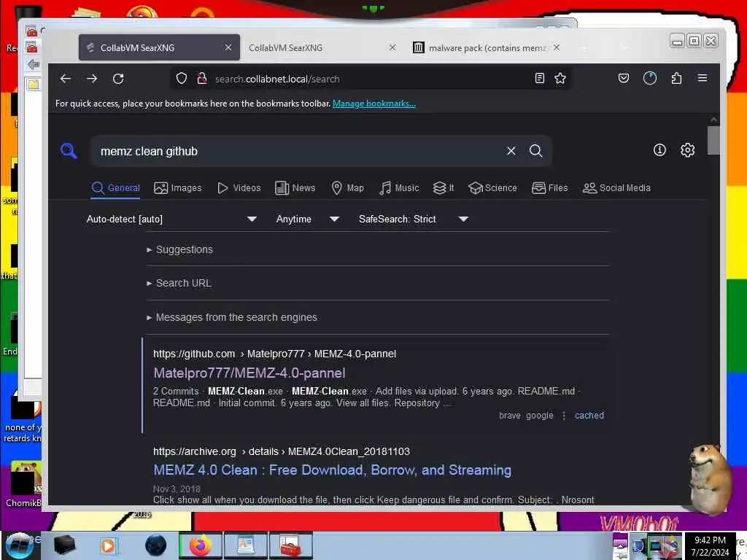
Task: Expand the Search URL section
Action: [179, 283]
